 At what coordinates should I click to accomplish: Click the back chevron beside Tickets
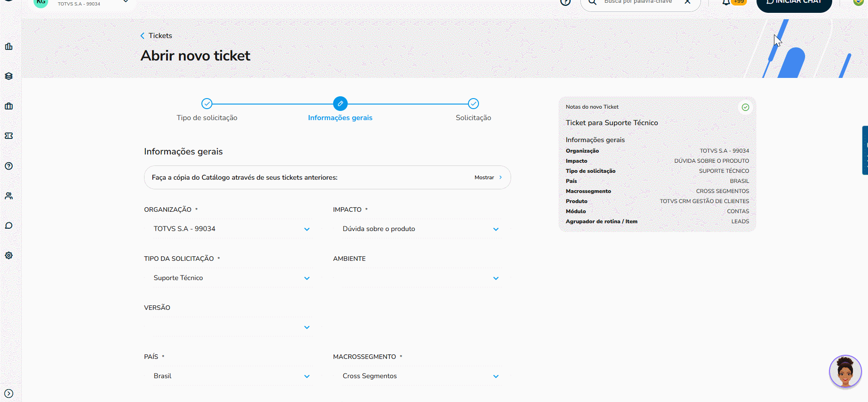point(142,36)
